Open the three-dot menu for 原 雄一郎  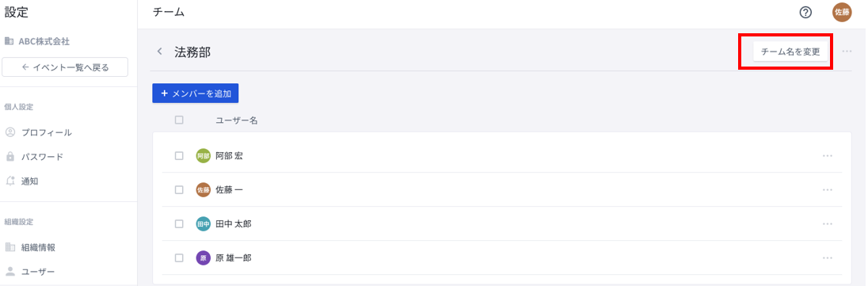point(828,257)
